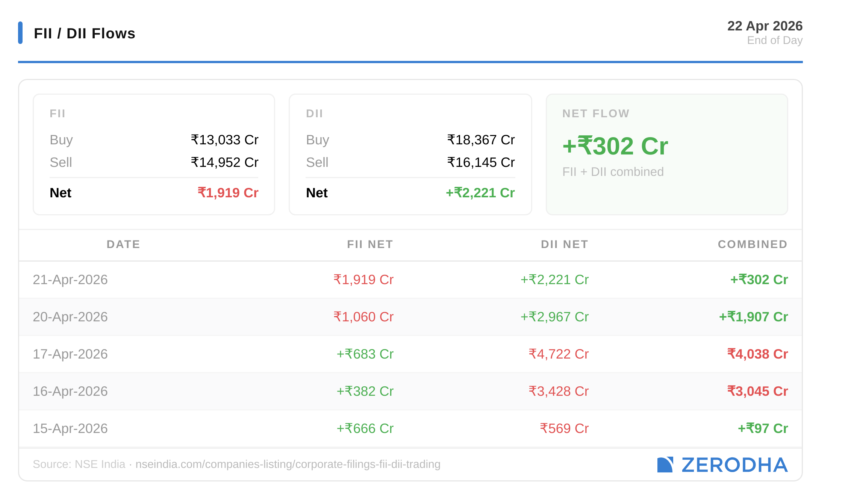Image resolution: width=857 pixels, height=504 pixels.
Task: Click the 16-Apr-2026 table row date
Action: coord(70,391)
